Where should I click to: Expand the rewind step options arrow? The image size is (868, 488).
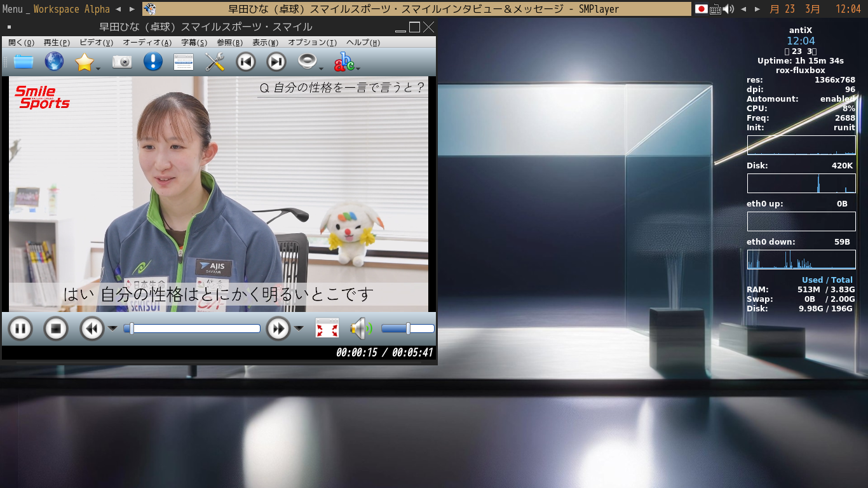tap(112, 329)
